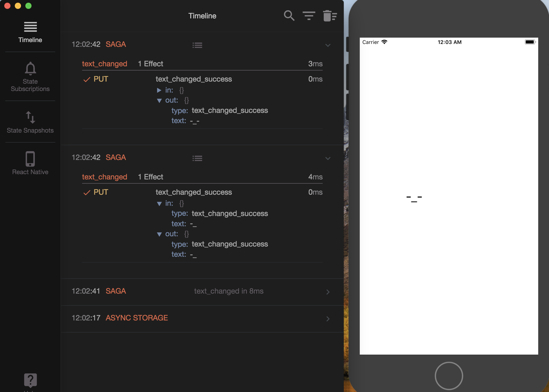Expand the ASYNC STORAGE entry
549x392 pixels.
(x=328, y=319)
